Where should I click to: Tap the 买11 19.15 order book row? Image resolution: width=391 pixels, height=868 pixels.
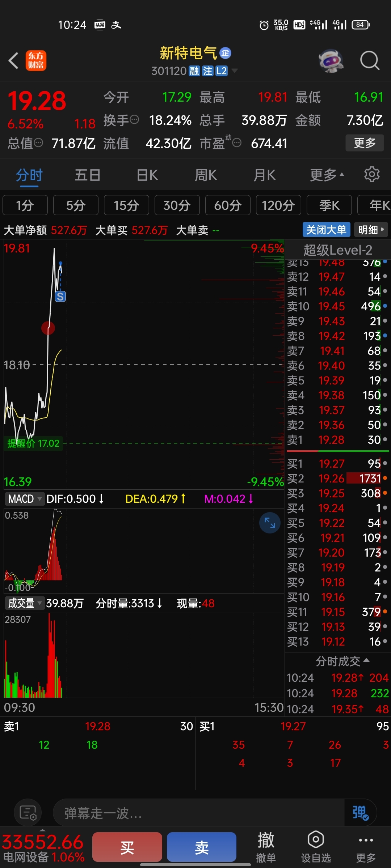point(337,612)
